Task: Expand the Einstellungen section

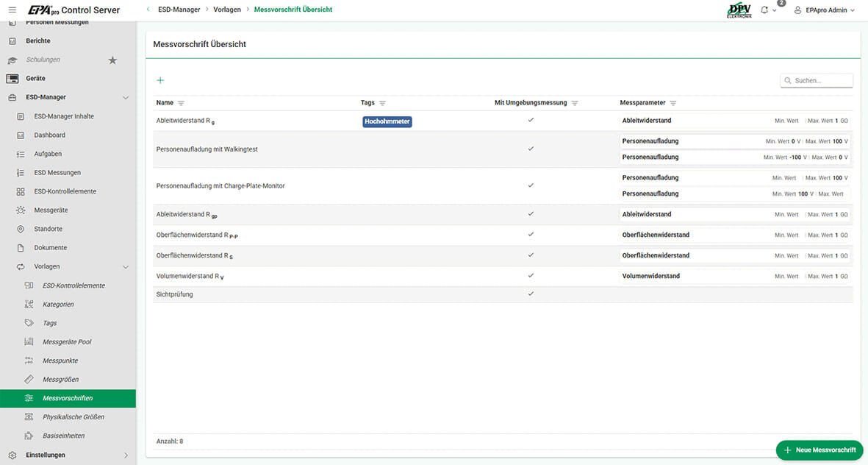Action: [125, 455]
